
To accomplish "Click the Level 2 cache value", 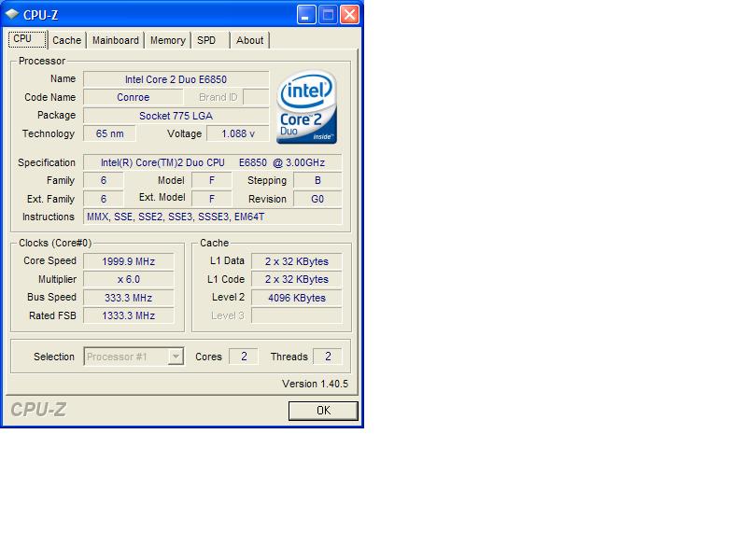I will pyautogui.click(x=296, y=298).
